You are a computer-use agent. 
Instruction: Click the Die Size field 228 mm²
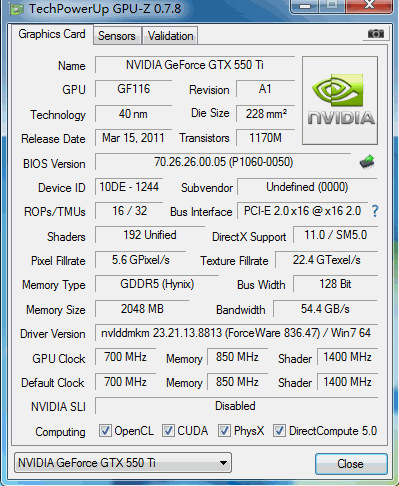(x=265, y=114)
